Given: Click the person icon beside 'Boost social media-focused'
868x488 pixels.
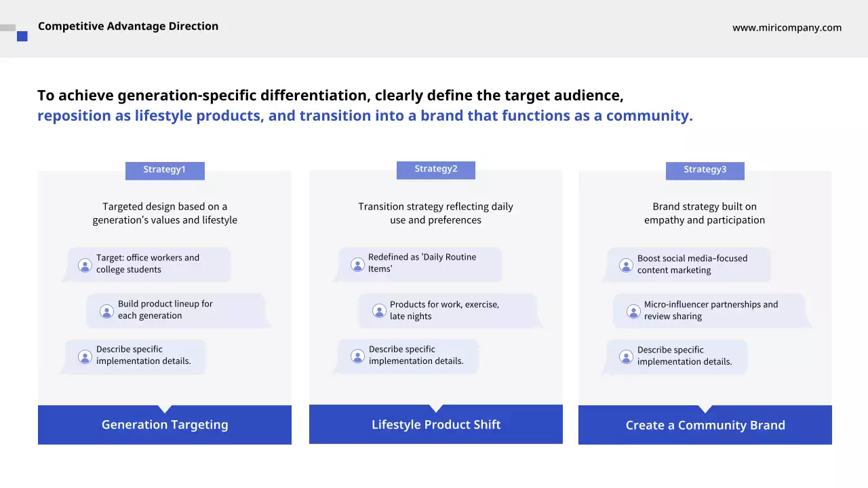Looking at the screenshot, I should (626, 265).
